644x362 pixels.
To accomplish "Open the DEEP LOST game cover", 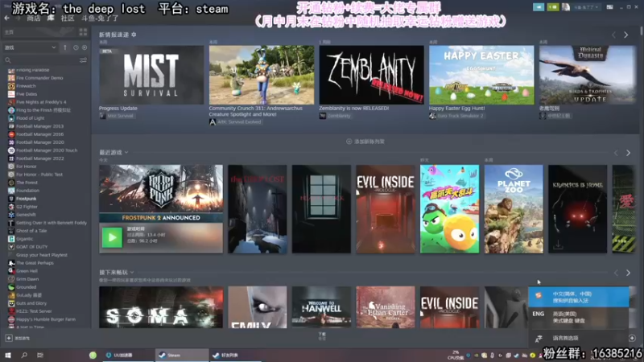I will (257, 209).
